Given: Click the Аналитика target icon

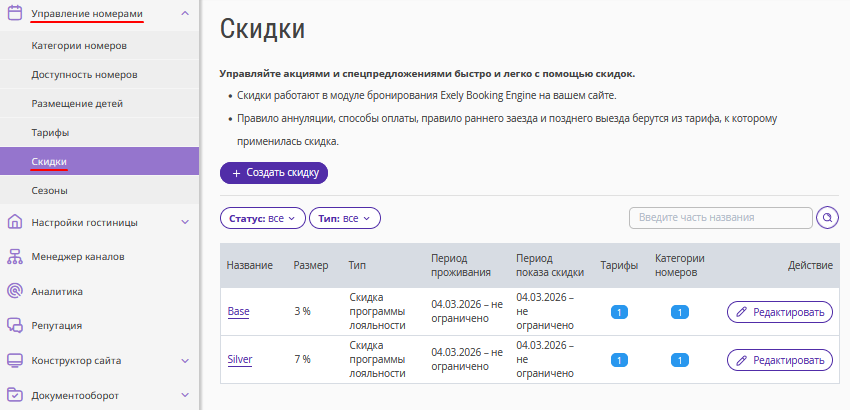Looking at the screenshot, I should tap(14, 291).
